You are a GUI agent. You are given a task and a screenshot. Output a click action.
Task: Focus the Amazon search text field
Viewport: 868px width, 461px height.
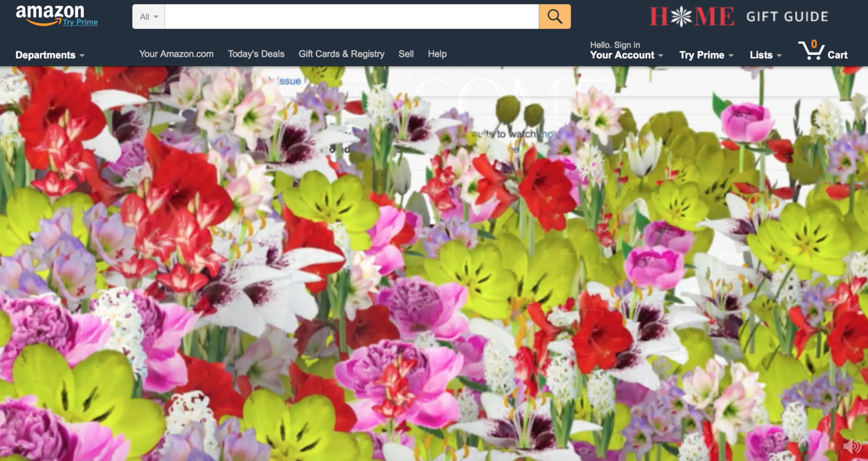[351, 17]
